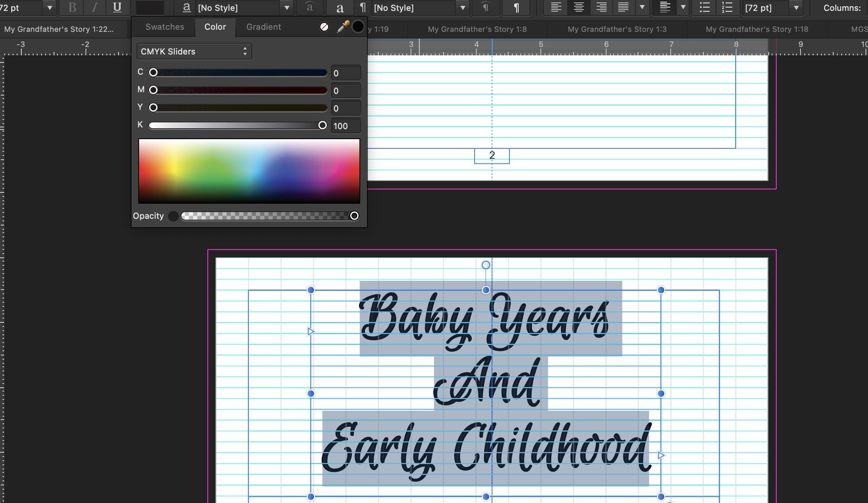Click the text frame right-middle handle
This screenshot has width=868, height=503.
(x=661, y=394)
